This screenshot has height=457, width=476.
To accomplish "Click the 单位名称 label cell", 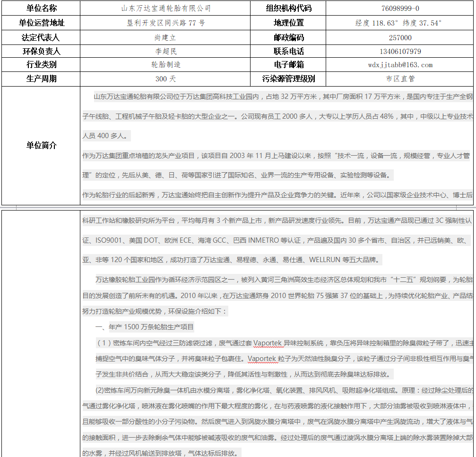I will pyautogui.click(x=41, y=8).
